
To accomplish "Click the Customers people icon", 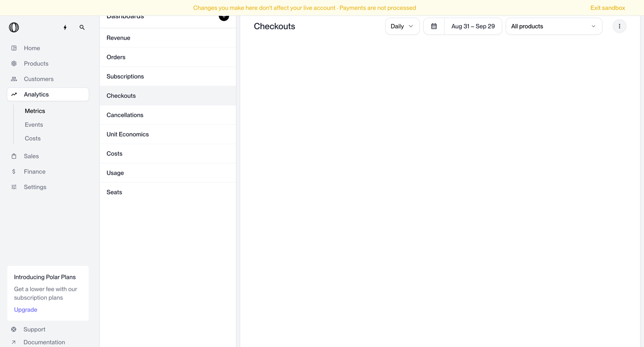I will coord(14,79).
